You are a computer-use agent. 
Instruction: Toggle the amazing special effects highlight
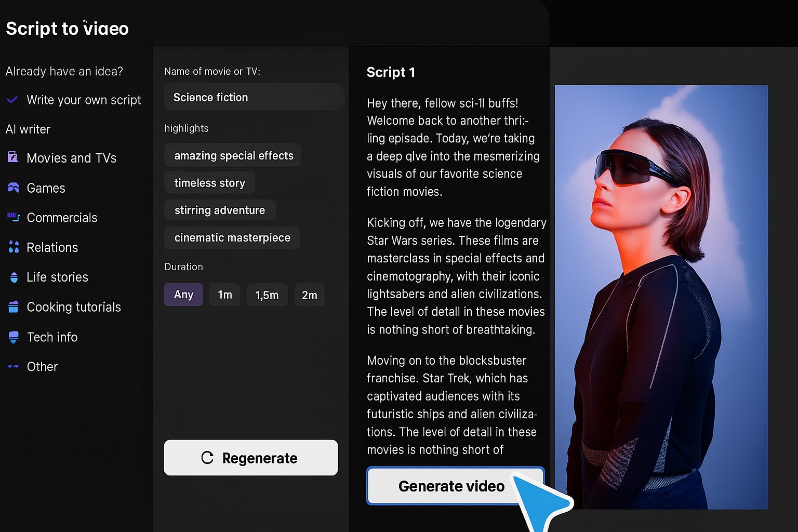(233, 155)
